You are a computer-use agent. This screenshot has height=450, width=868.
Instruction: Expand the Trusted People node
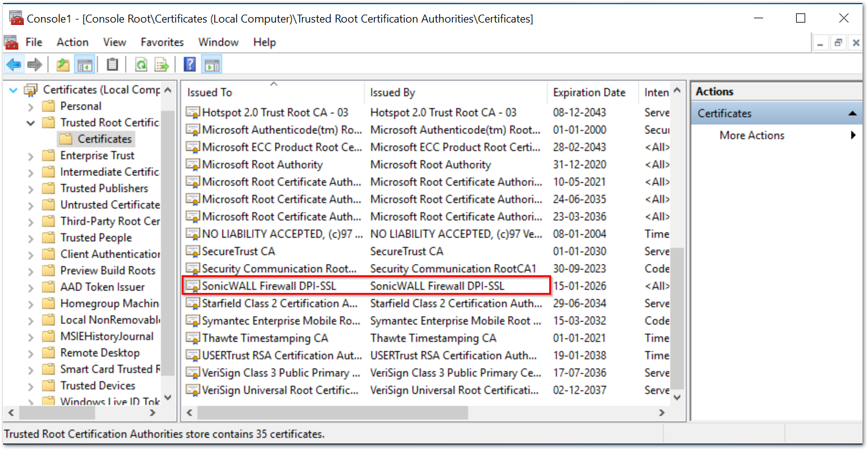[x=30, y=238]
